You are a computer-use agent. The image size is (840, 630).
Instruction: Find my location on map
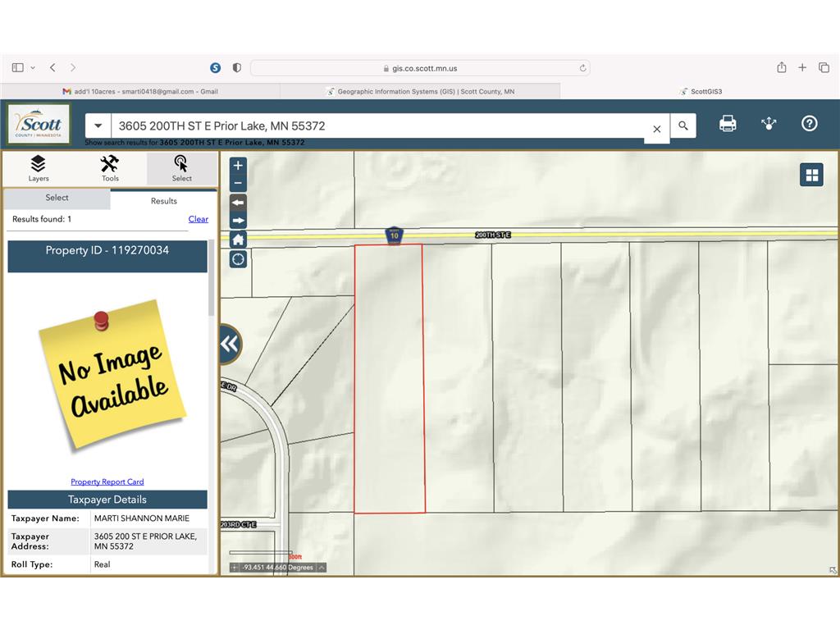[239, 259]
